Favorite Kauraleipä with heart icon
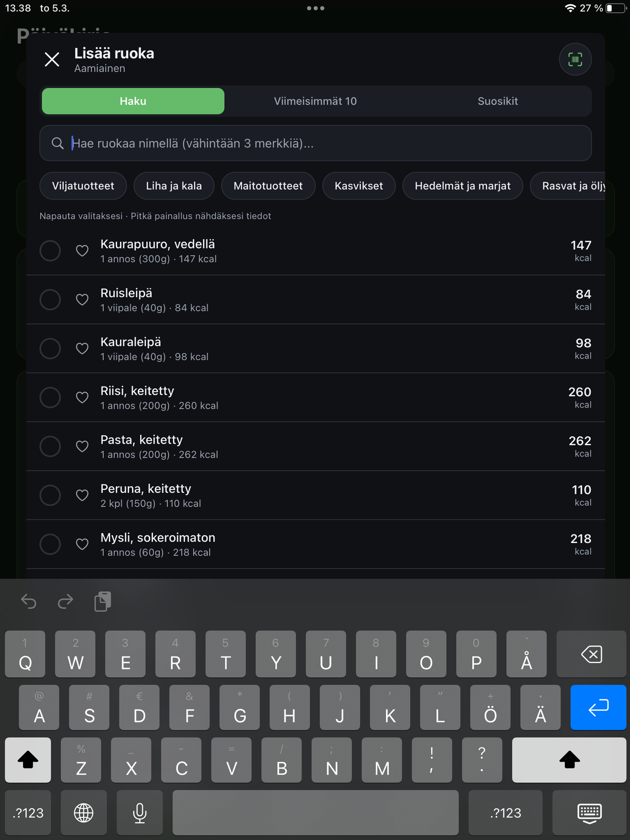Viewport: 630px width, 840px height. tap(82, 349)
